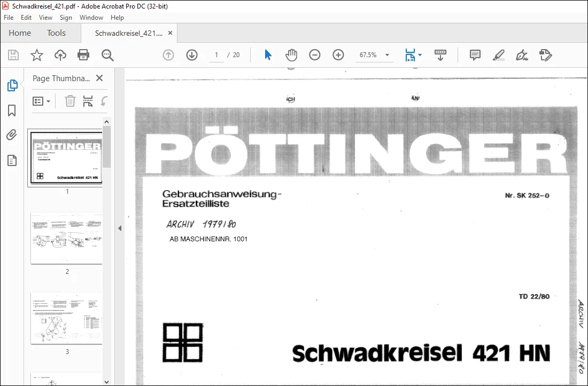588x386 pixels.
Task: Choose the Selection arrow tool
Action: [268, 55]
